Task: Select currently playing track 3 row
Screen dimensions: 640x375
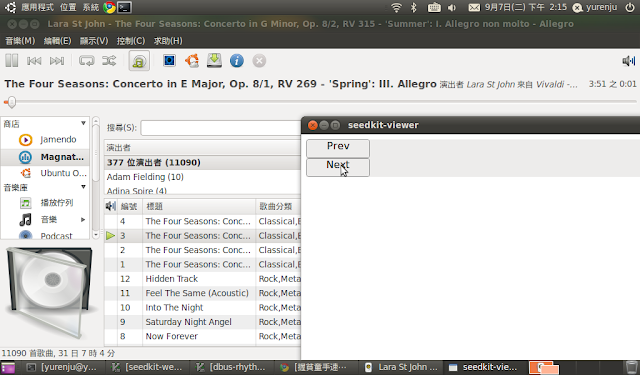Action: click(x=203, y=236)
